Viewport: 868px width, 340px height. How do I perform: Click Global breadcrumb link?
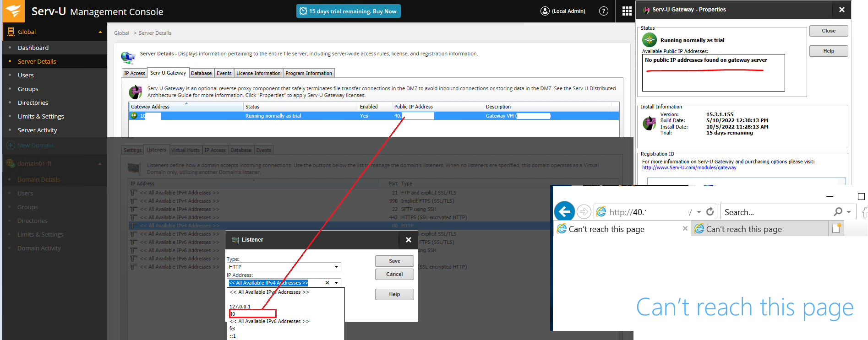pyautogui.click(x=121, y=33)
